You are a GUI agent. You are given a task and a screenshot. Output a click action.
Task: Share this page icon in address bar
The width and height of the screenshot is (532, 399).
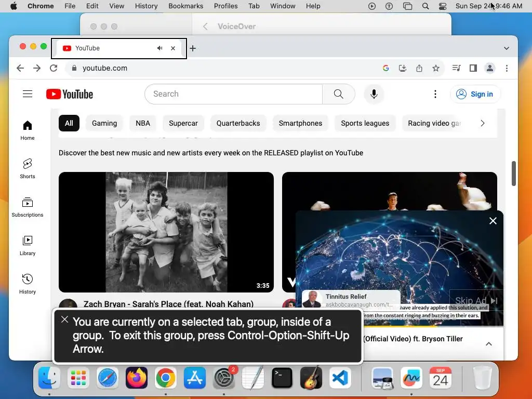[x=419, y=68]
